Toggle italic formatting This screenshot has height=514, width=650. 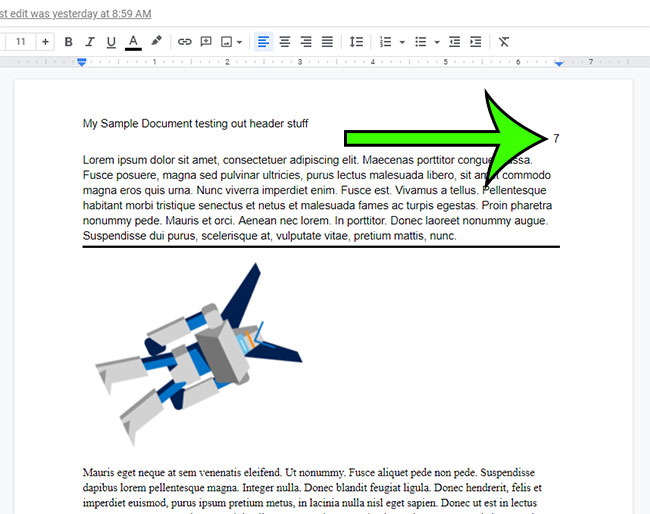point(90,42)
